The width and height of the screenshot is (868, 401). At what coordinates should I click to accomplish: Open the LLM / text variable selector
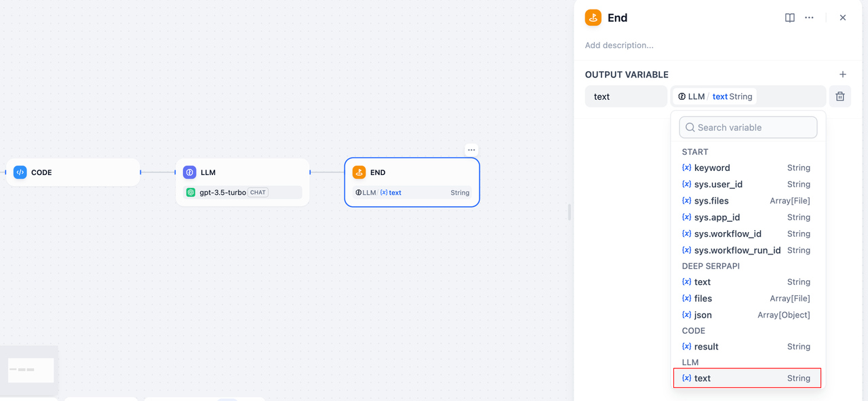click(x=749, y=96)
